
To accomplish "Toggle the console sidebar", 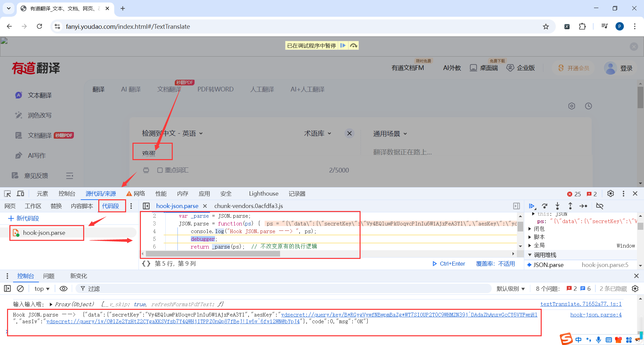I will coord(7,288).
